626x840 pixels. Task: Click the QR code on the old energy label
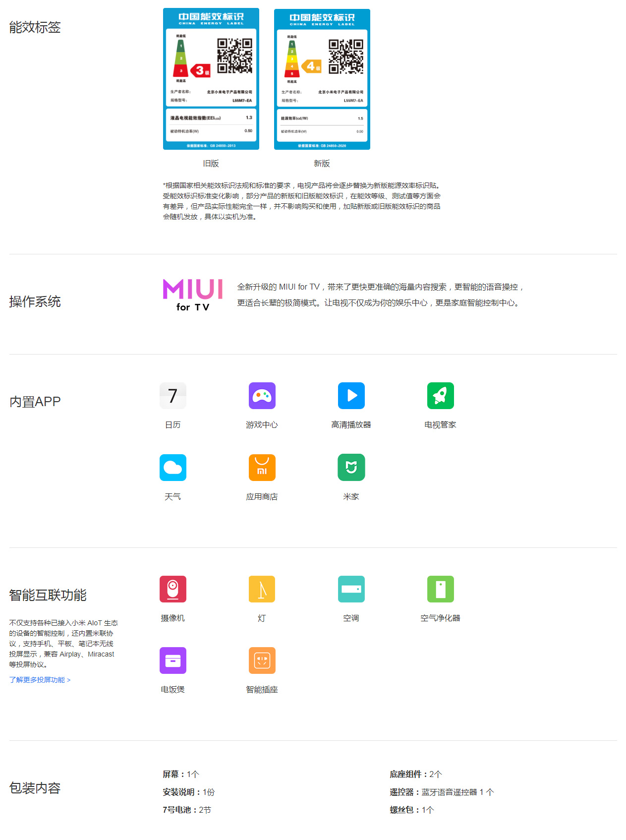(x=234, y=56)
